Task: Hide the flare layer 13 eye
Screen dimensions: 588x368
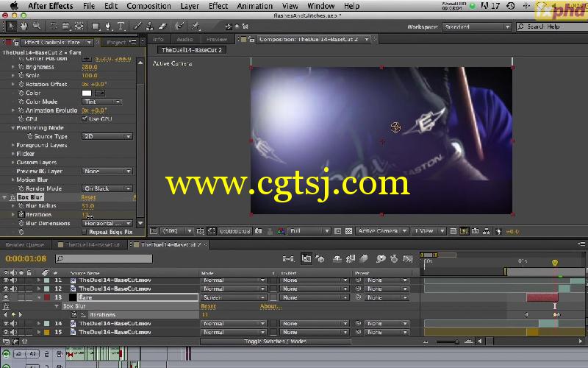Action: tap(6, 297)
